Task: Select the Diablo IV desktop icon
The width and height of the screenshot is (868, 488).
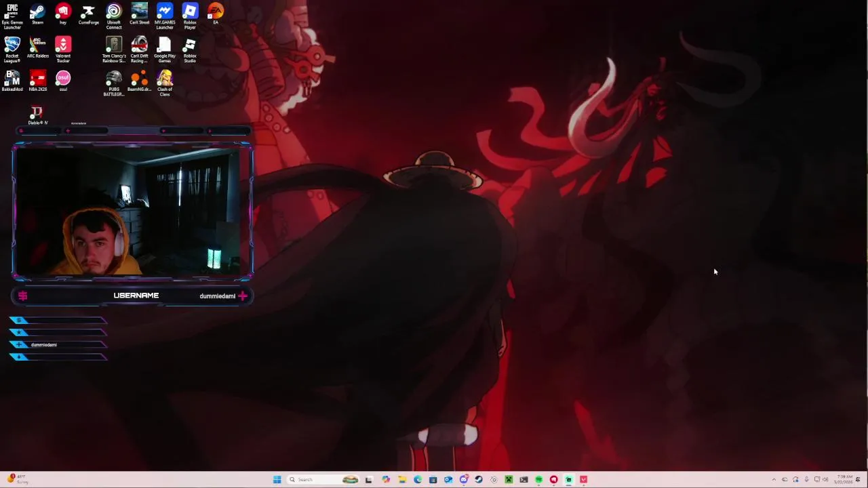Action: 37,115
